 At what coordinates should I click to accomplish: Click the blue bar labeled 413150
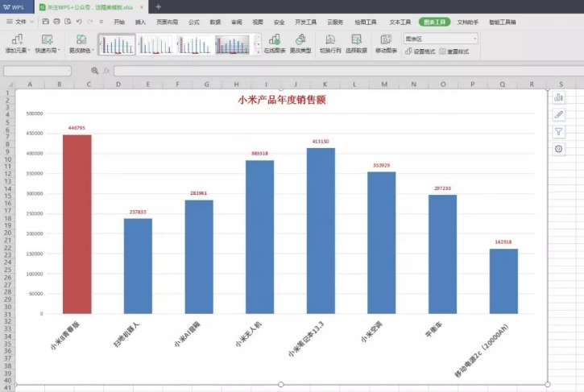click(321, 231)
